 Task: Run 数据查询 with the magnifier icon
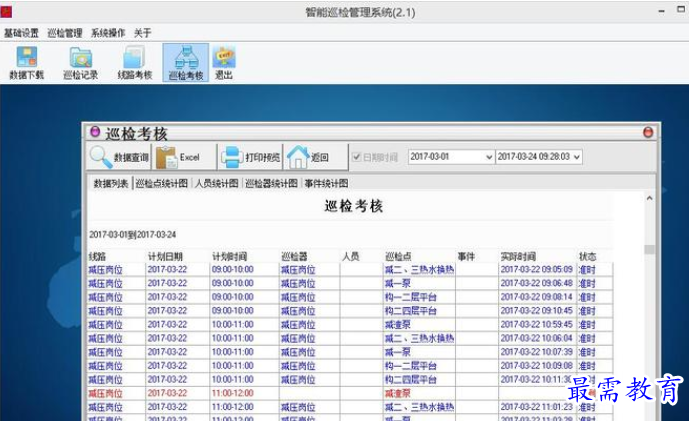118,157
